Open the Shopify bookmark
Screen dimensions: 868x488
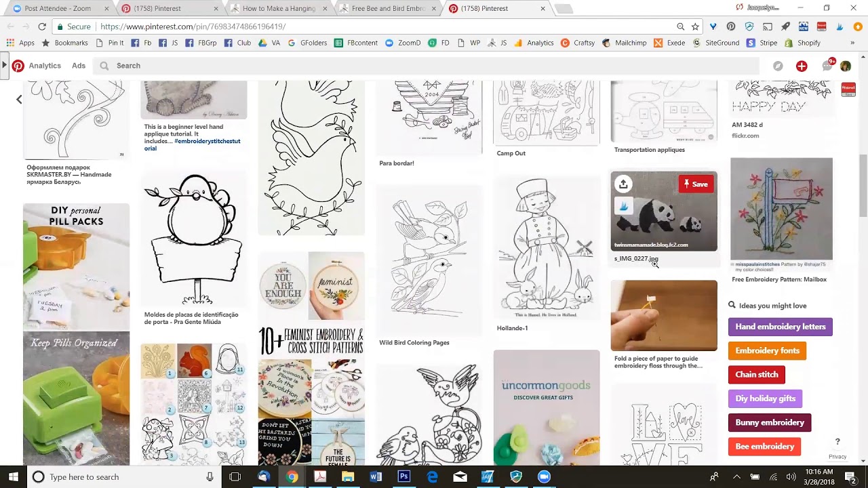[803, 43]
